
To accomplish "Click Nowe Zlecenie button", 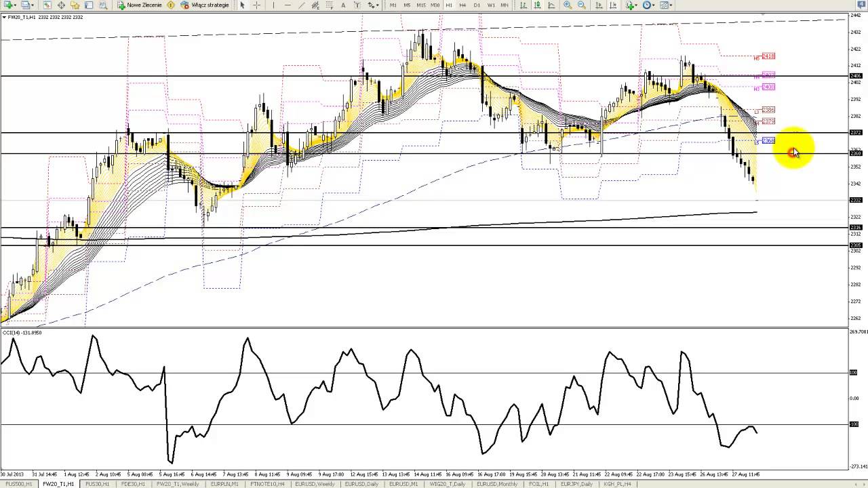I will (140, 5).
